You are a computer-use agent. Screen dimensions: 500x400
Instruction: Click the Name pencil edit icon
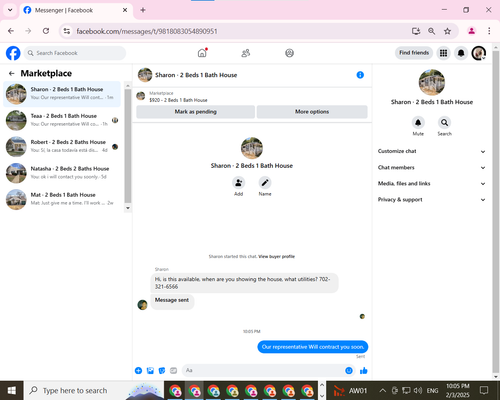point(265,183)
